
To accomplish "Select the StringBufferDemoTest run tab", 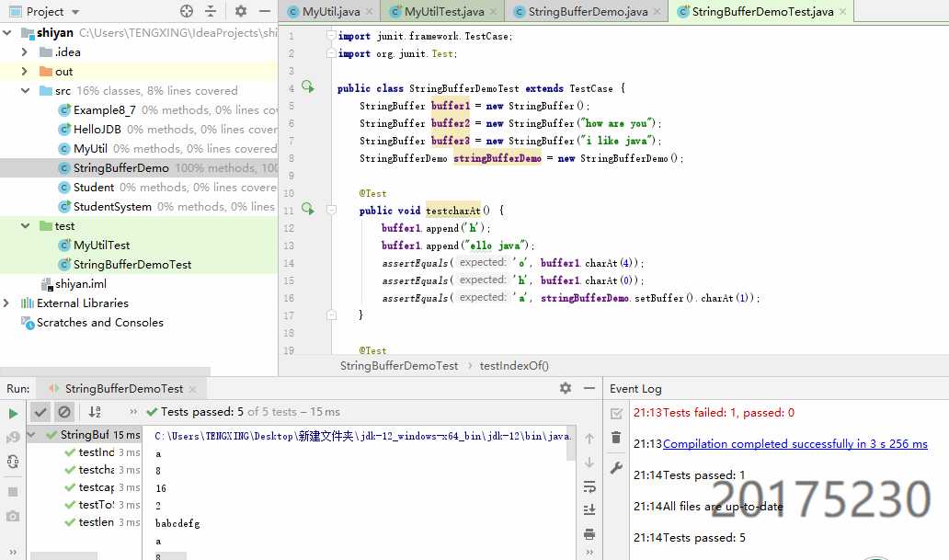I will point(124,389).
